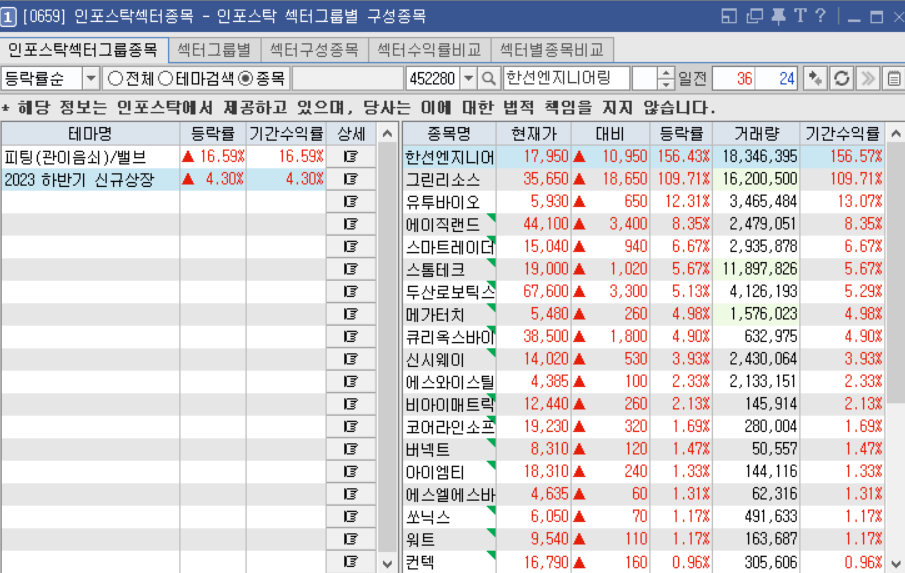Click the 한선엔지니어링 stock name field
This screenshot has width=905, height=573.
point(566,78)
